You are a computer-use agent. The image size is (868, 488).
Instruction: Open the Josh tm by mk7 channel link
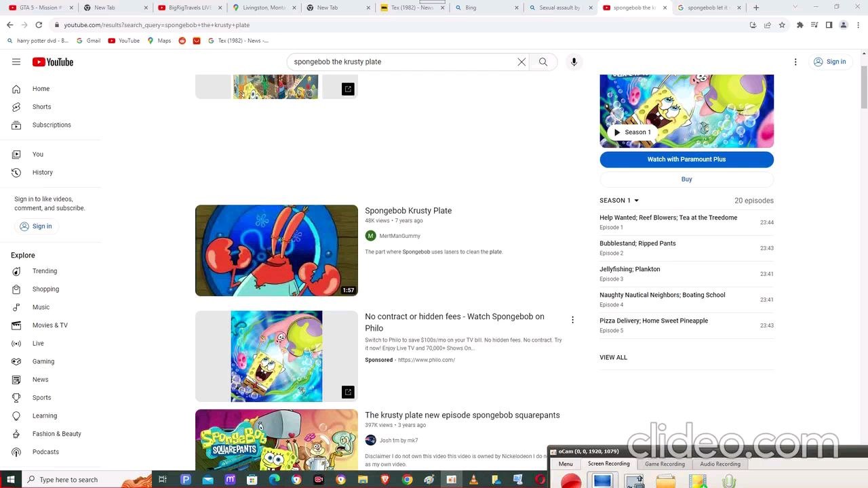[x=399, y=441]
